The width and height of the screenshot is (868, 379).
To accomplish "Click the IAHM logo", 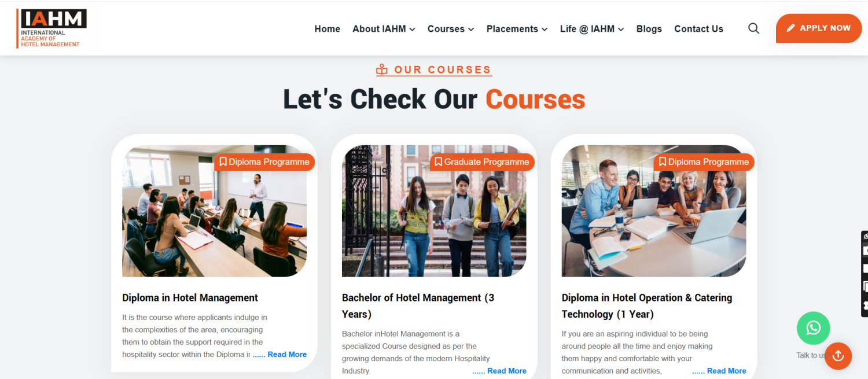I will coord(52,28).
